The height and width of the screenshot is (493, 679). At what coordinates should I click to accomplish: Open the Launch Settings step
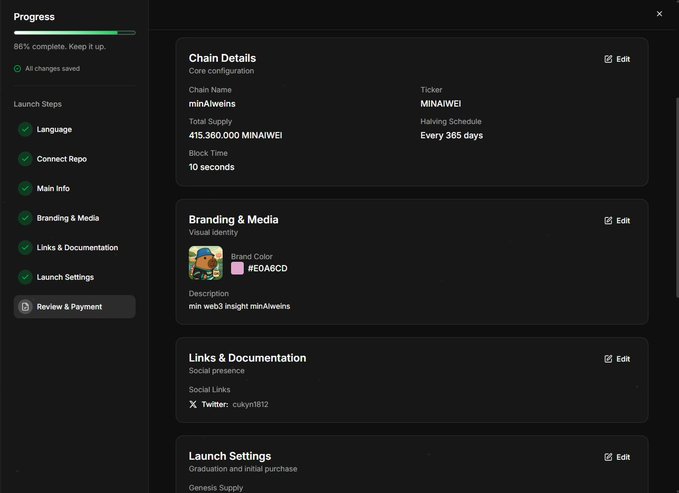point(74,277)
